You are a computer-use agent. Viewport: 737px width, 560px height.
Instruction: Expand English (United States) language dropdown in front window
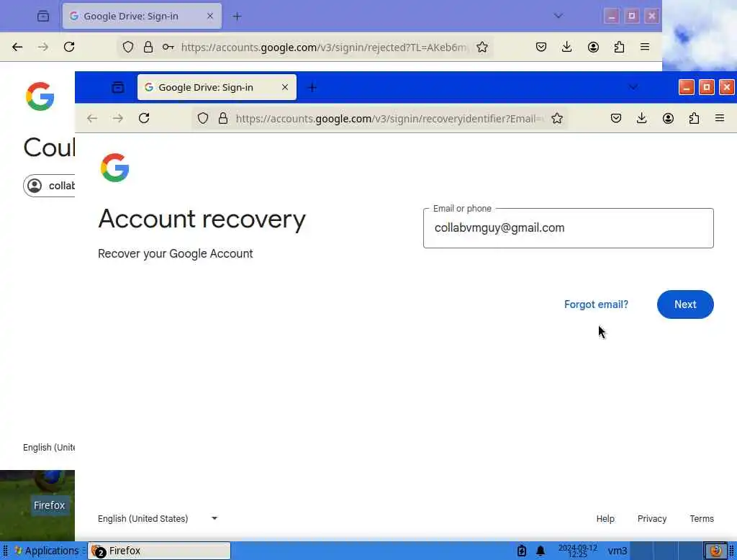(158, 518)
